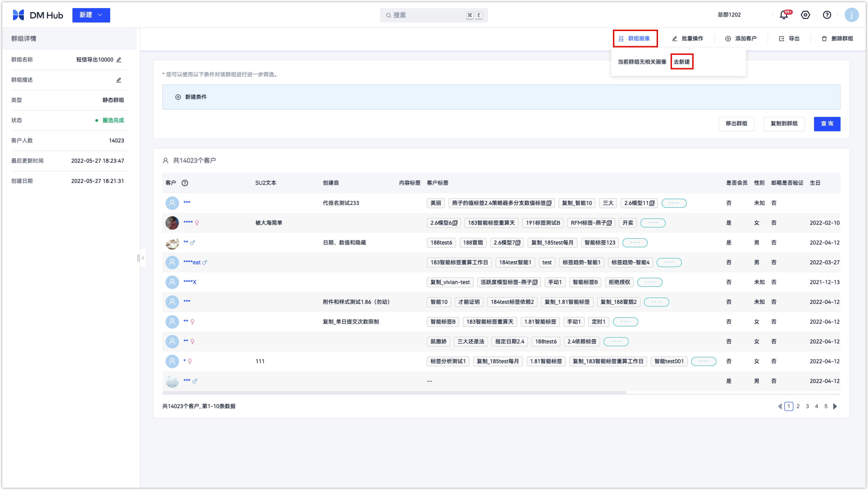Go to page 2 of customers

(x=798, y=406)
